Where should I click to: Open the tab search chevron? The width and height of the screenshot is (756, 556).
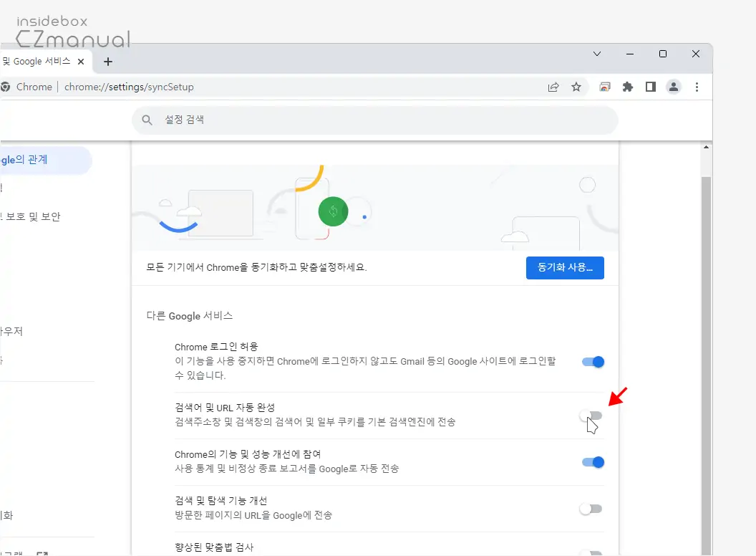coord(597,54)
